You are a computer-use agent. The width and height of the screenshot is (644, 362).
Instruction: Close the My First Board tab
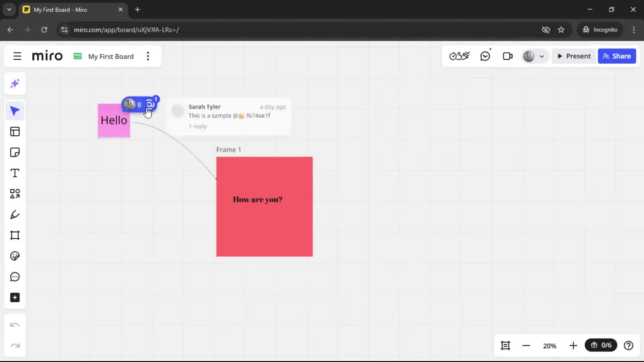point(120,10)
